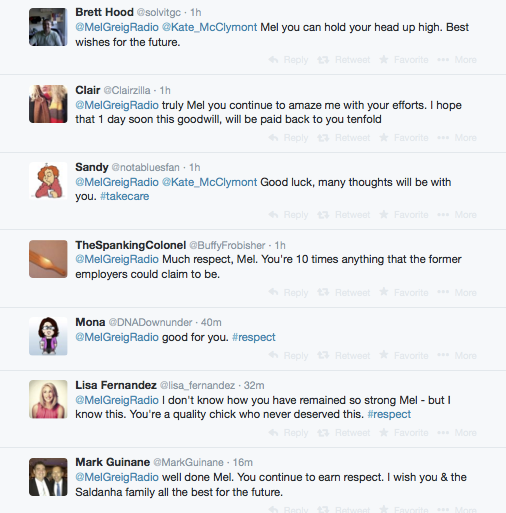Screen dimensions: 506x513
Task: Open @Kate_McClymont mention in Brett Hood's tweet
Action: (x=209, y=27)
